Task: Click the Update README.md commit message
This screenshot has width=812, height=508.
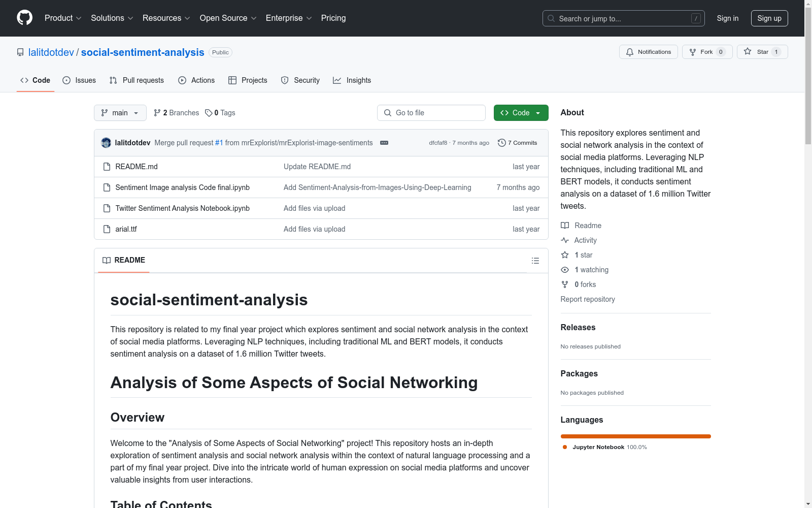Action: coord(317,167)
